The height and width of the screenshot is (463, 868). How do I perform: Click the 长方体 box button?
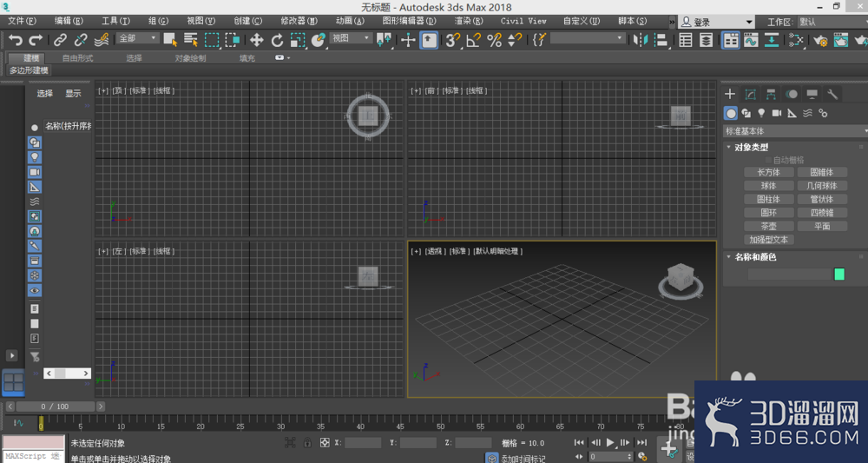pyautogui.click(x=768, y=172)
